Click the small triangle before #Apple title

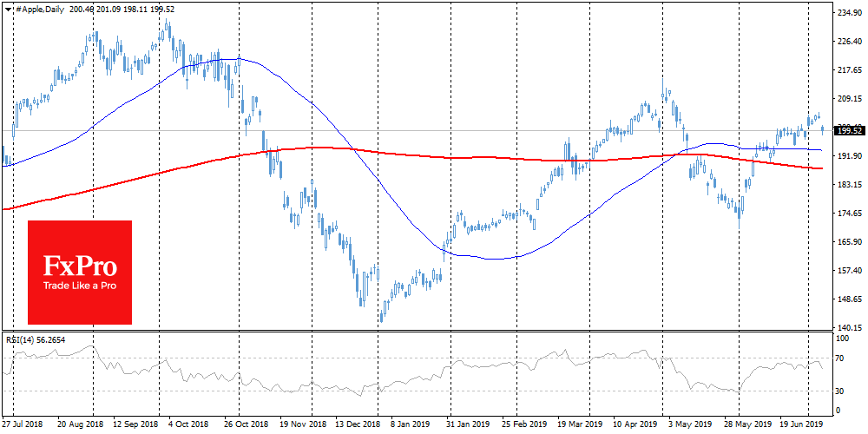coord(10,8)
